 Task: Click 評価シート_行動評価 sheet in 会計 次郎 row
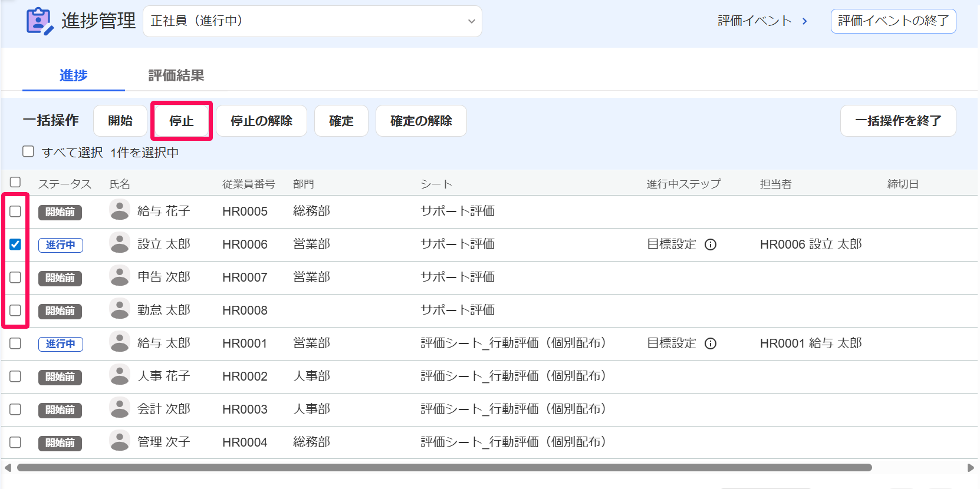(x=514, y=409)
